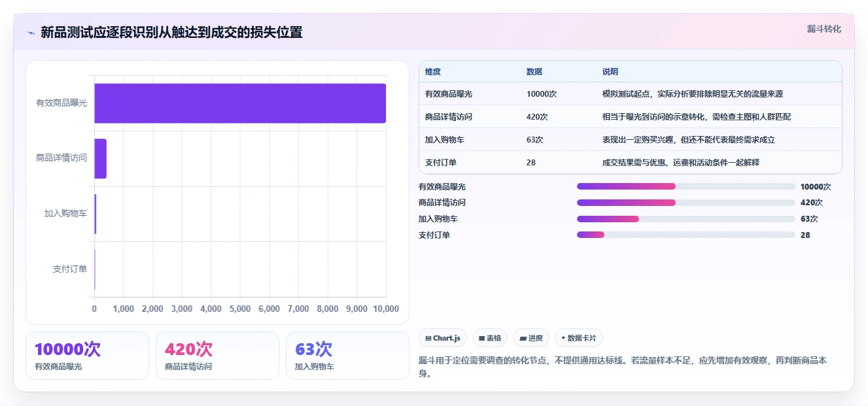Click the 支付订单 cell in the table
This screenshot has width=868, height=406.
click(441, 163)
